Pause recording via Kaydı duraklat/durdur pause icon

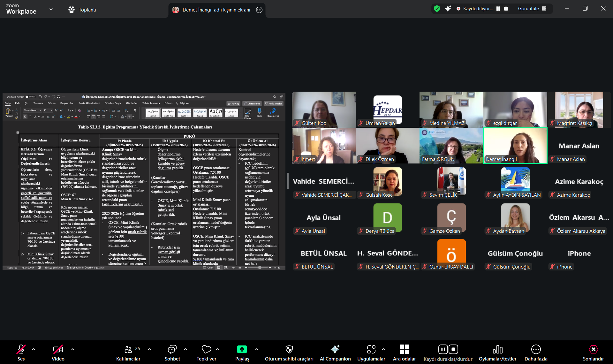point(443,349)
